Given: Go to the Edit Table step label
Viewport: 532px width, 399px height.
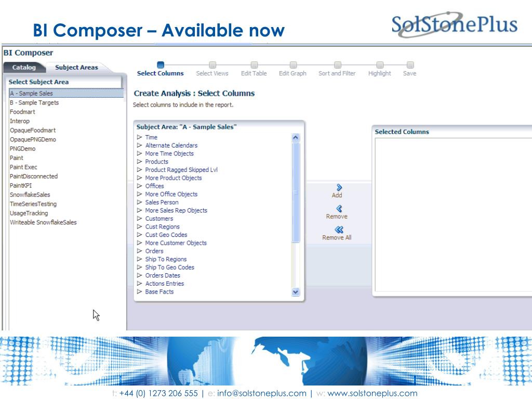Looking at the screenshot, I should click(x=254, y=73).
